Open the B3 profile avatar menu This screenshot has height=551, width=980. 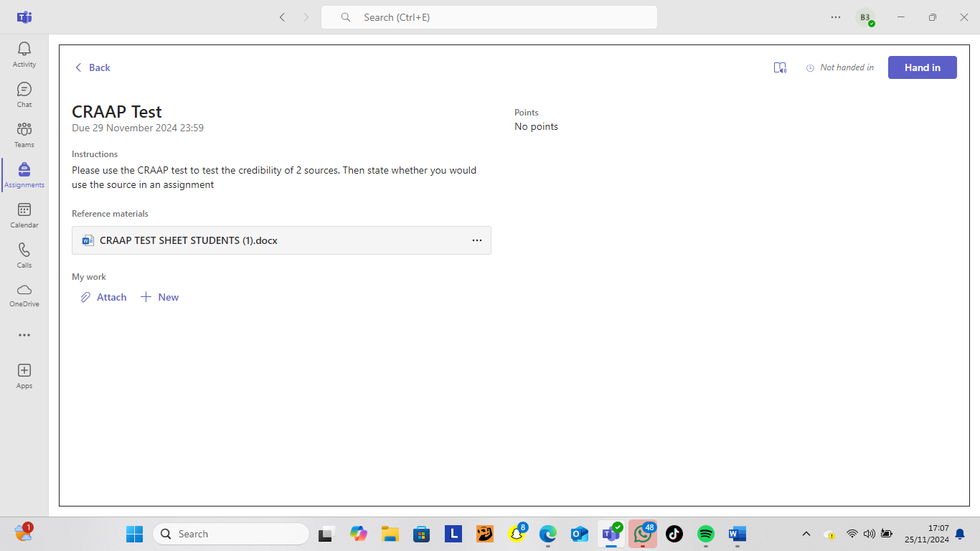click(x=865, y=17)
